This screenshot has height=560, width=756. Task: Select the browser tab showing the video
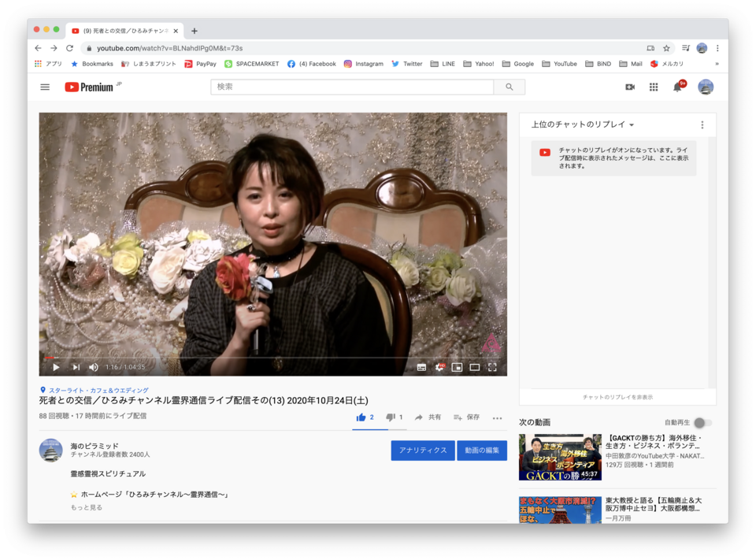(126, 30)
